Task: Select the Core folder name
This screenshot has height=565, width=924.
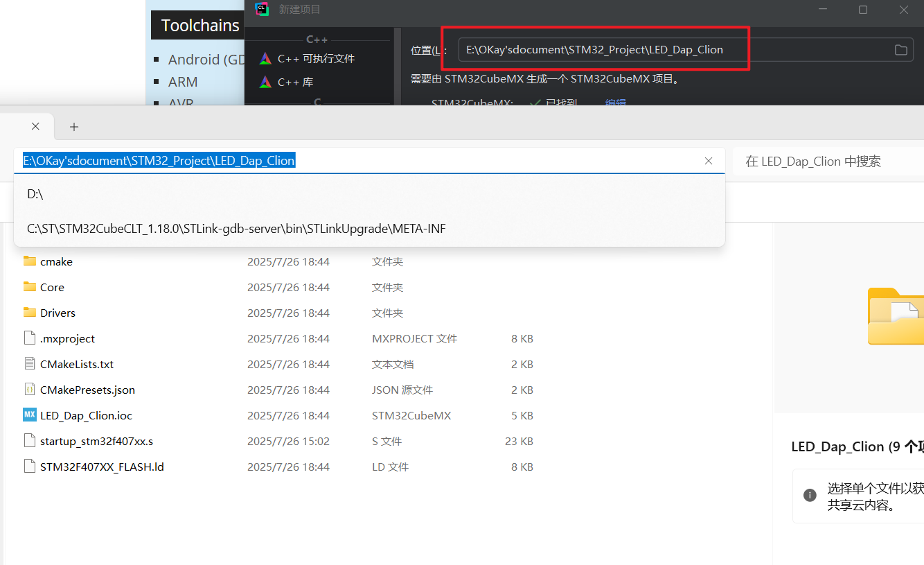Action: pyautogui.click(x=52, y=287)
